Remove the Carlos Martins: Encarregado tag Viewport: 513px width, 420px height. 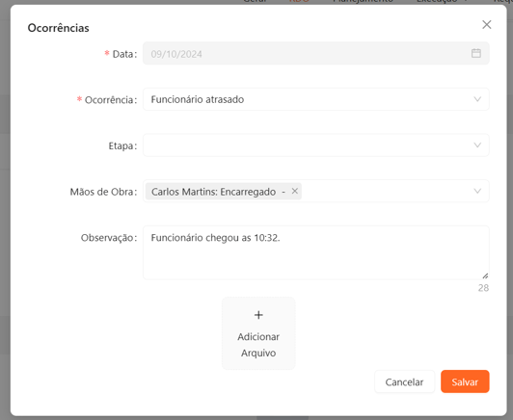[x=295, y=191]
